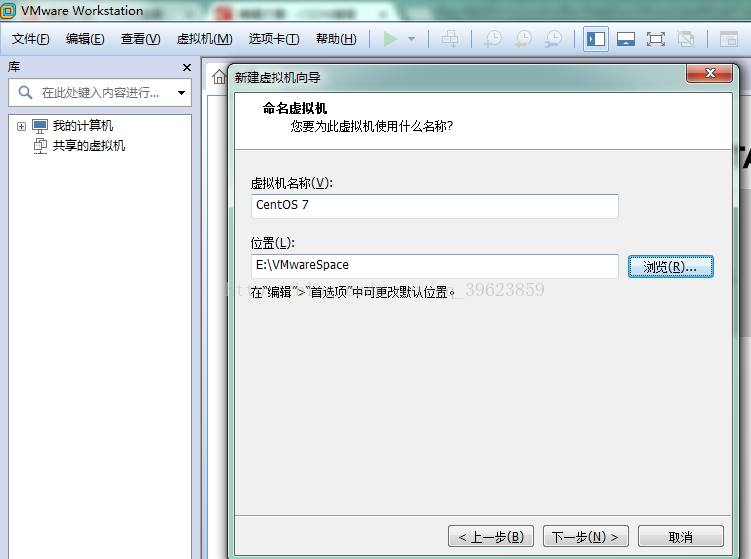Toggle the thumbnail bar view icon
The image size is (751, 559).
pyautogui.click(x=626, y=39)
